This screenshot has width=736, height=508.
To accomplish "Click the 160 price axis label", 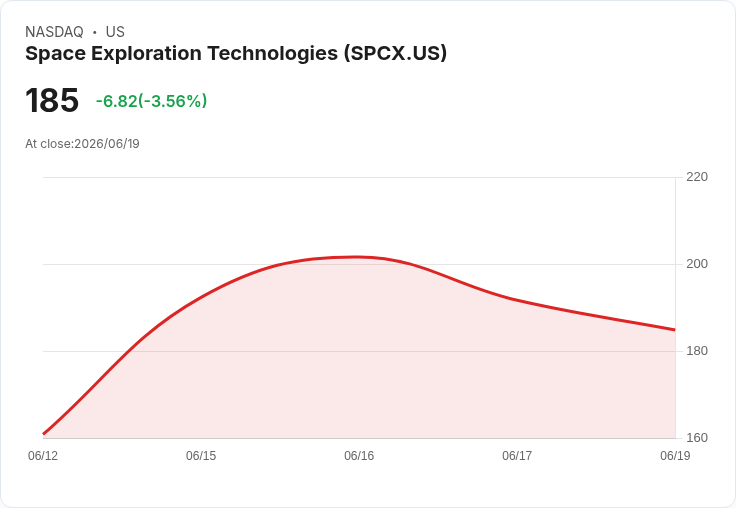I will click(697, 438).
